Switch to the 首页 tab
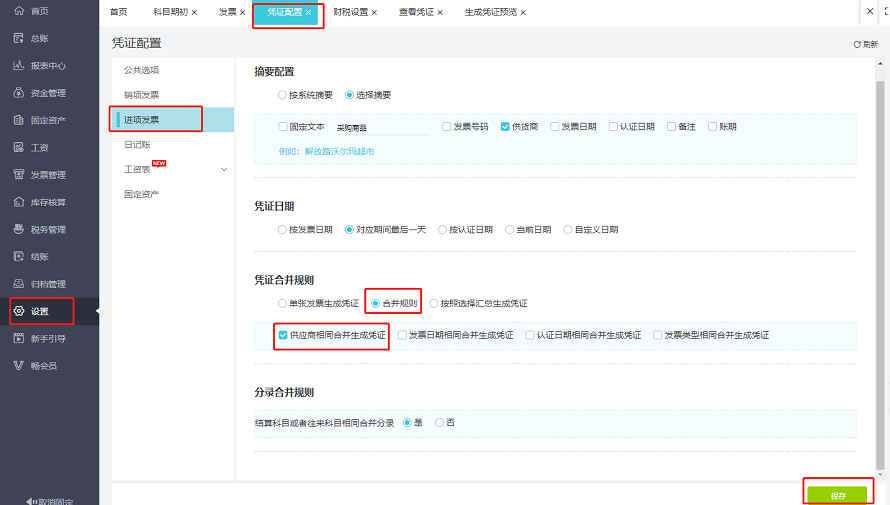890x505 pixels. tap(119, 12)
